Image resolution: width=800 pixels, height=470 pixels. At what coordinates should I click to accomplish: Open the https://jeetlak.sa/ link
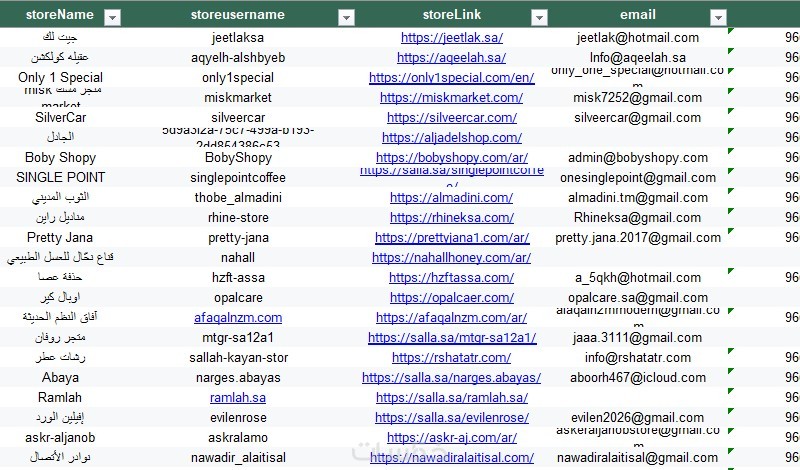coord(452,38)
